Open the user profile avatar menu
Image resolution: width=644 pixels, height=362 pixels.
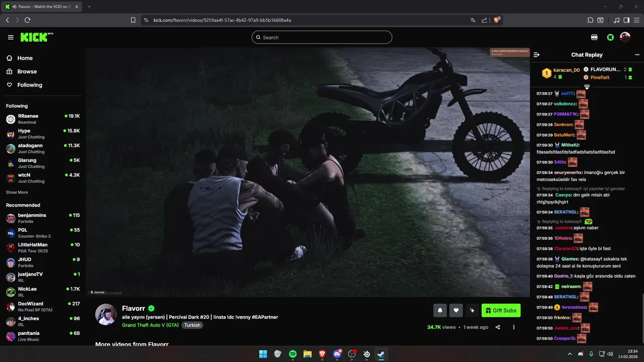625,37
